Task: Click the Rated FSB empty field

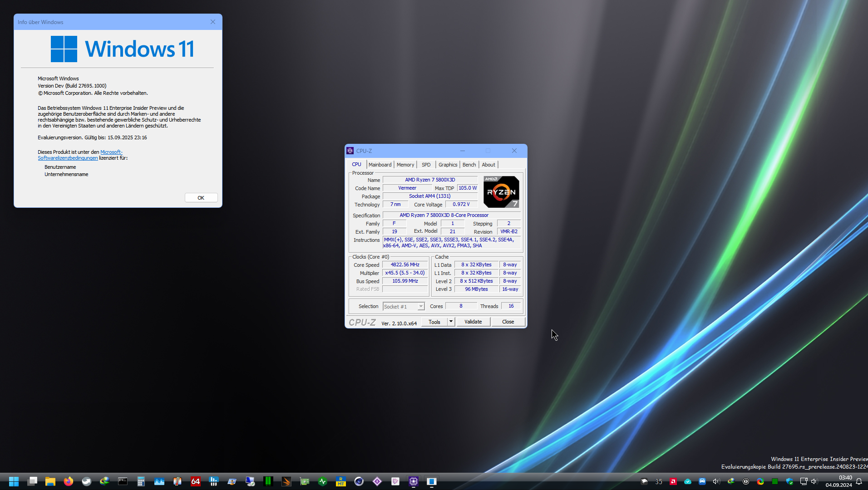Action: coord(405,289)
